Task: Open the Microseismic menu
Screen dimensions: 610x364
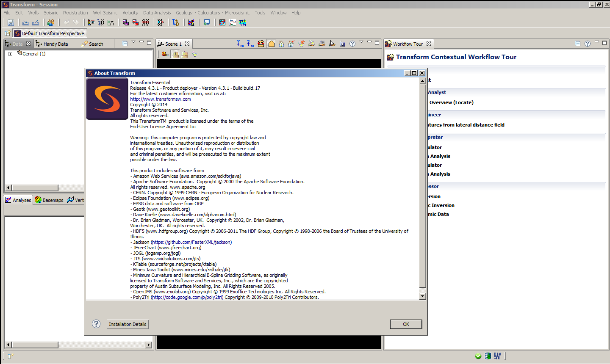Action: [x=237, y=13]
